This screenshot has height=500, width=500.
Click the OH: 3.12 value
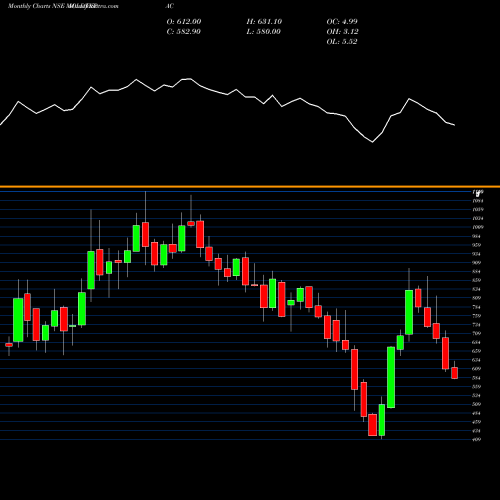342,31
